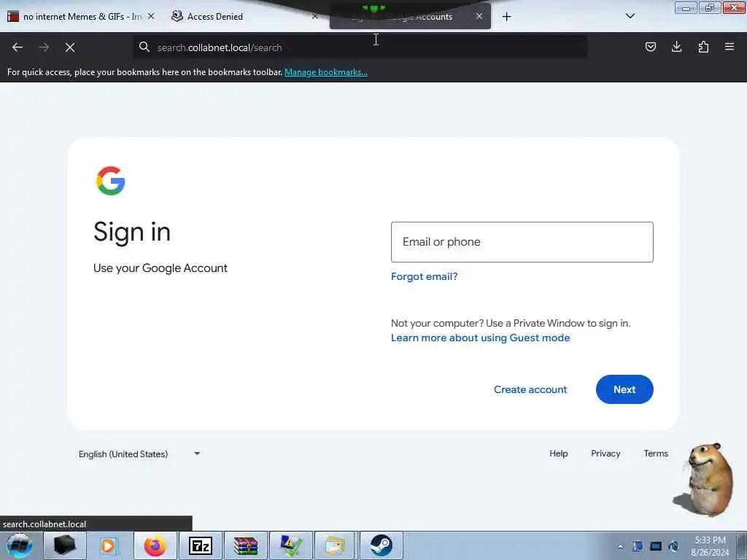Open the Privacy footer link

[605, 454]
